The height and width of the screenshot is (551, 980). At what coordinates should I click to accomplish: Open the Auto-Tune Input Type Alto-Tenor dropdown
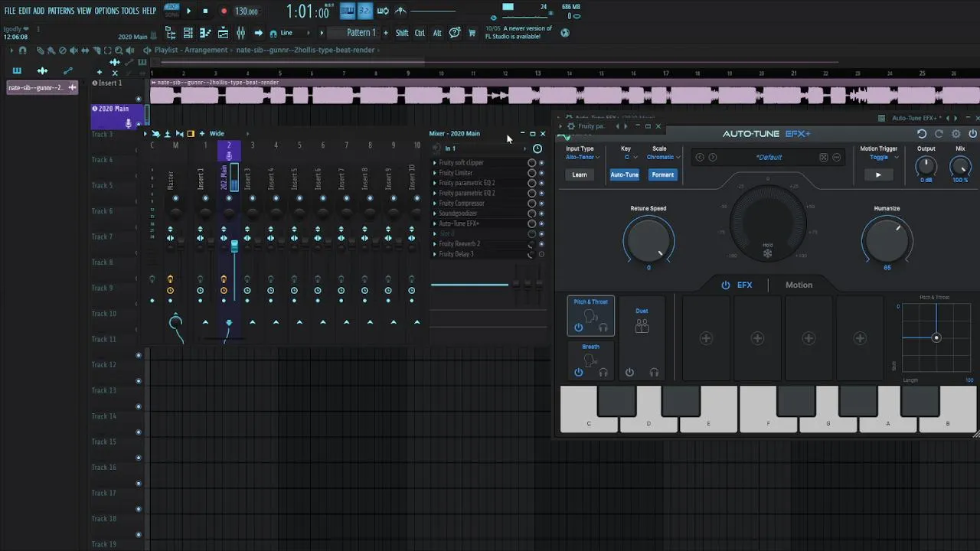pos(583,157)
